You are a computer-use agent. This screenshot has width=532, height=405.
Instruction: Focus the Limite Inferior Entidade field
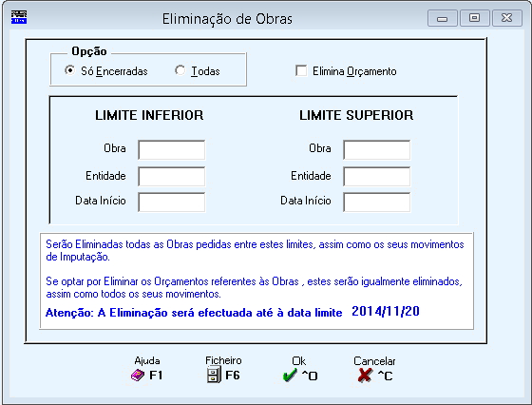172,176
